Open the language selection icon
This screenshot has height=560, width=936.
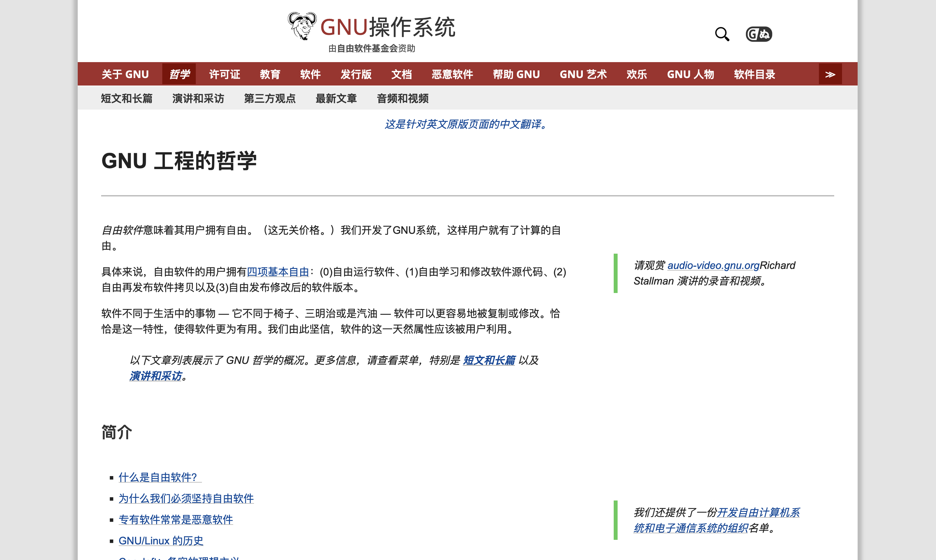(x=759, y=34)
